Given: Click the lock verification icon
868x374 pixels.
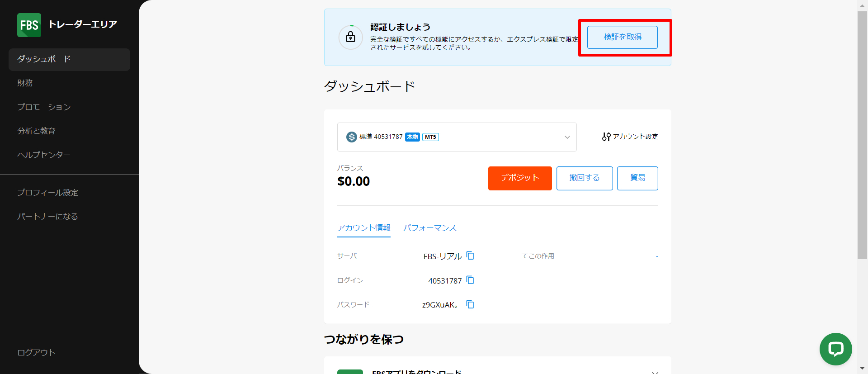Looking at the screenshot, I should [350, 37].
